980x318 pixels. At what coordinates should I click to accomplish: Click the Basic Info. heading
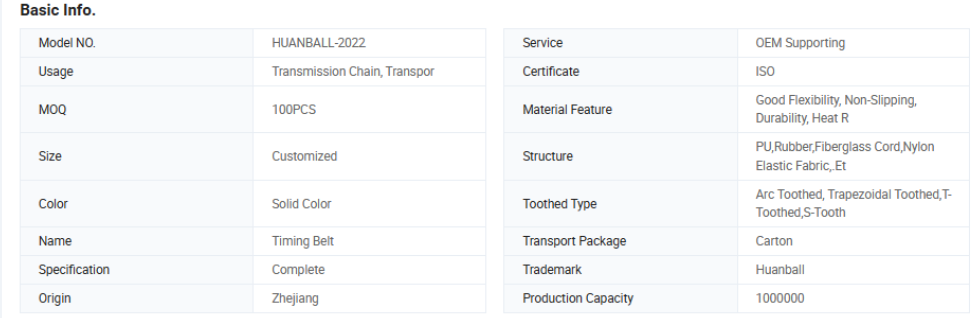[x=58, y=10]
